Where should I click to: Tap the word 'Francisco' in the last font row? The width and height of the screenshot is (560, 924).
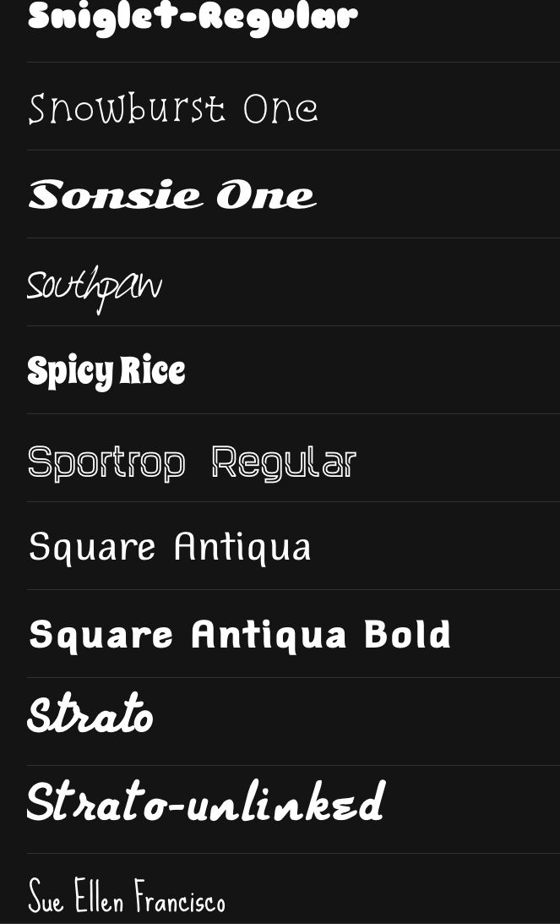[x=180, y=896]
